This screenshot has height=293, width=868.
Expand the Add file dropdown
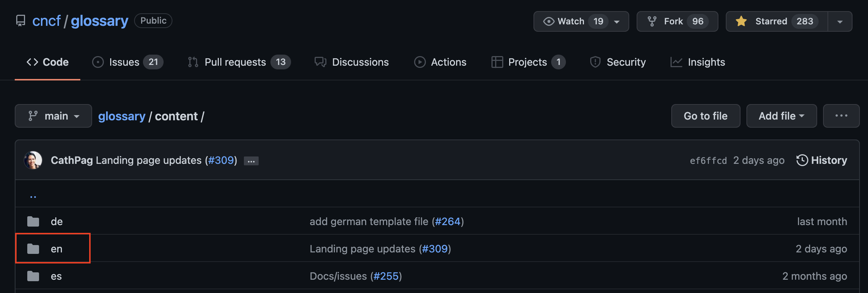(x=781, y=116)
